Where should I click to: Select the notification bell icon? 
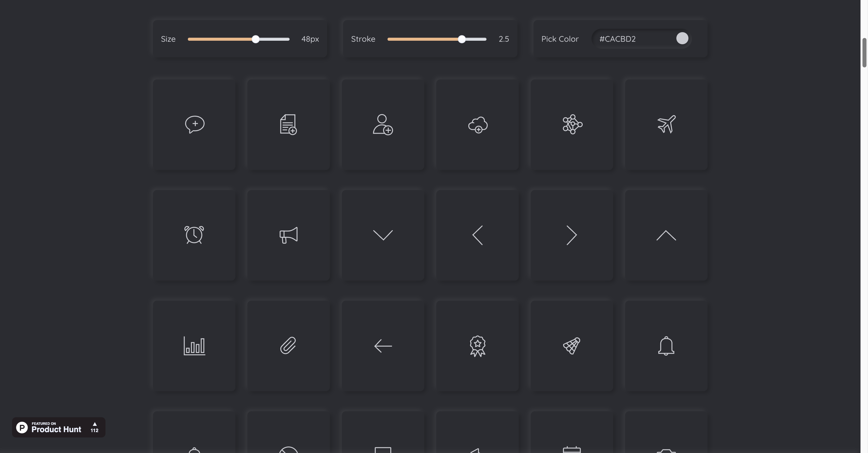pos(666,346)
